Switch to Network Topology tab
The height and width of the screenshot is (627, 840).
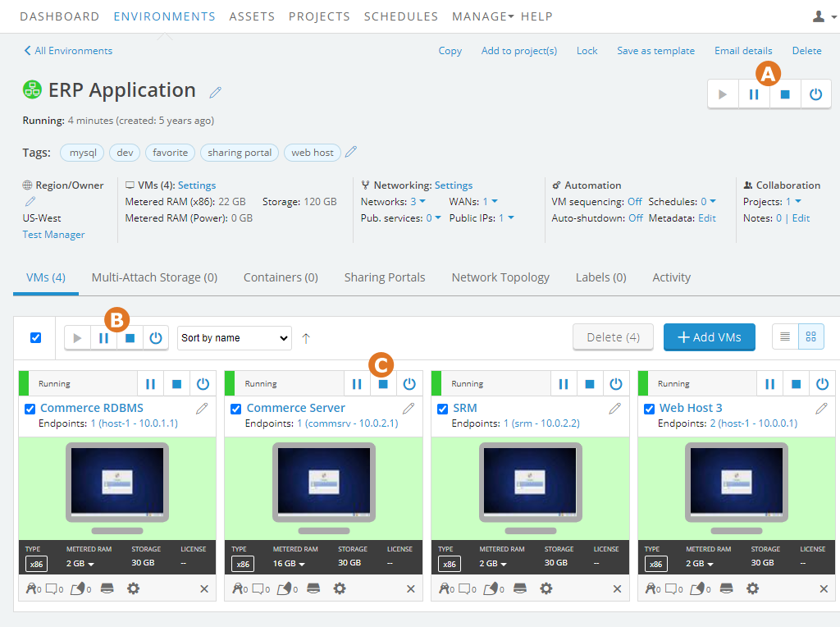pos(500,277)
